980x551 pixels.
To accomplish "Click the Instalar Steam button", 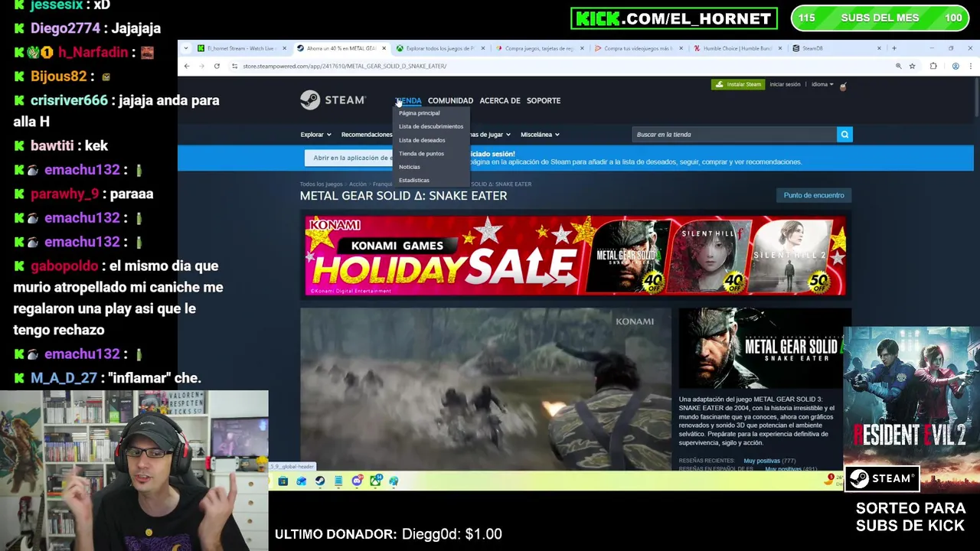I will tap(738, 84).
